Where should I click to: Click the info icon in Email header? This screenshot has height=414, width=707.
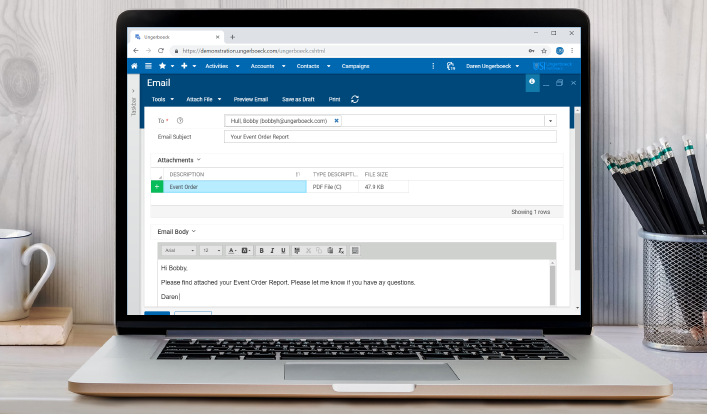pos(532,82)
